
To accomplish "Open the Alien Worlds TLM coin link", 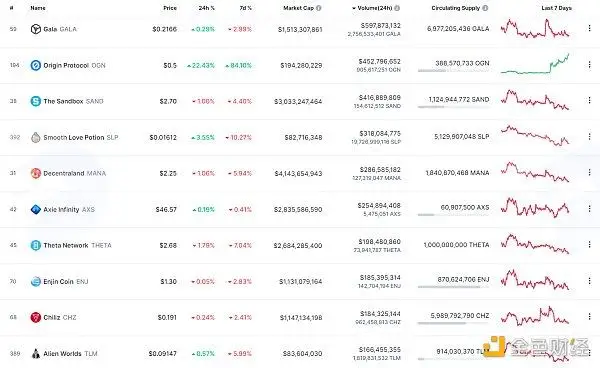I will tap(70, 353).
